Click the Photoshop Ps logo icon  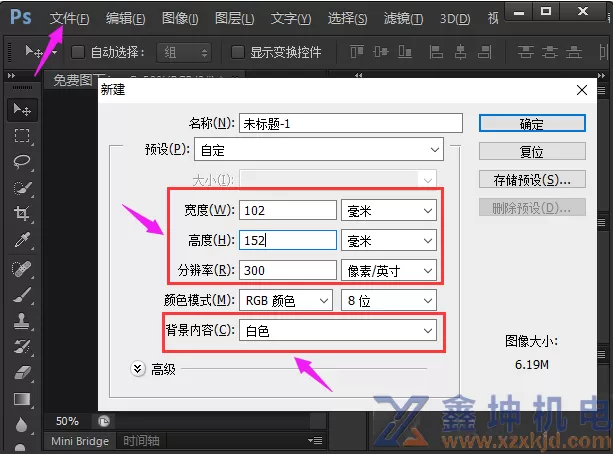tap(20, 17)
